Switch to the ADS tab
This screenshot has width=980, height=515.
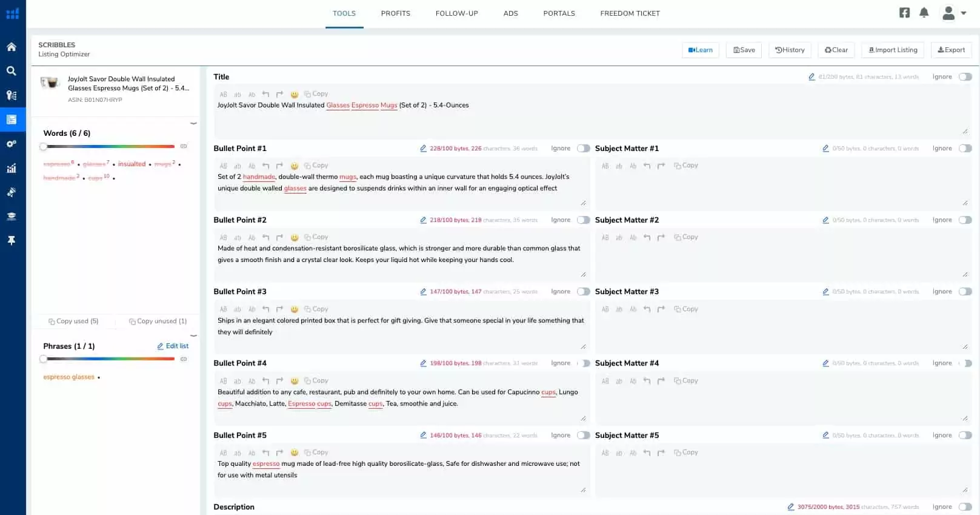[511, 13]
